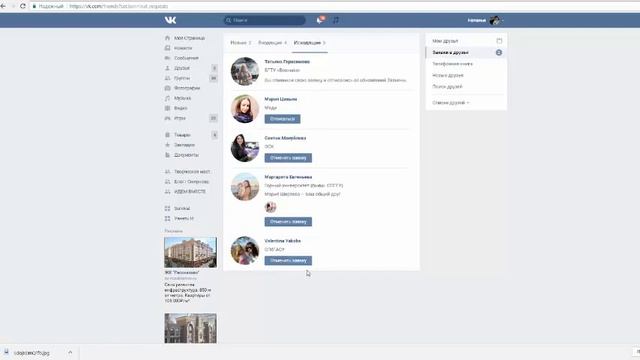Go to Моя Страница in the sidebar
Image resolution: width=640 pixels, height=360 pixels.
(x=189, y=38)
